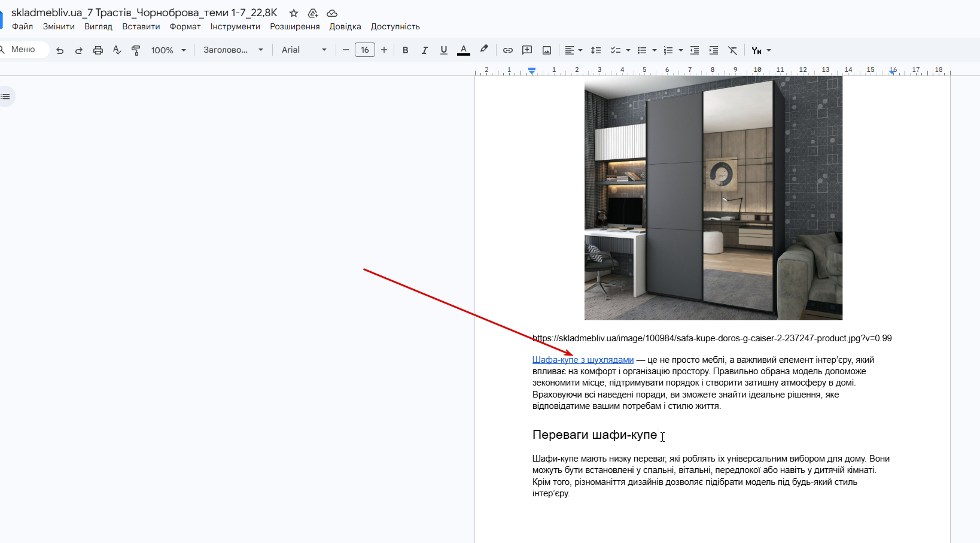Screen dimensions: 980x543
Task: Print the document using the printer icon
Action: click(x=98, y=50)
